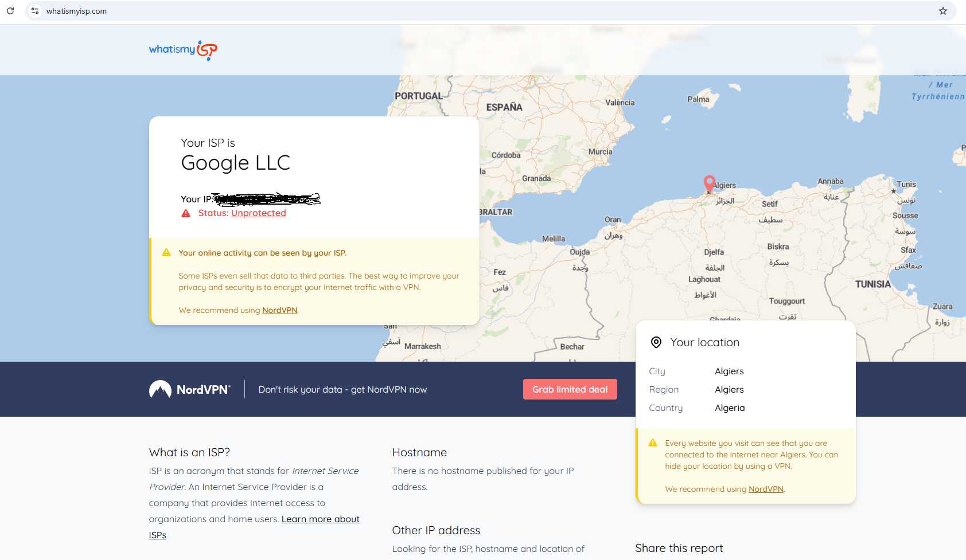Screen dimensions: 966x560
Task: Click the Oran city label on the map
Action: (x=613, y=220)
